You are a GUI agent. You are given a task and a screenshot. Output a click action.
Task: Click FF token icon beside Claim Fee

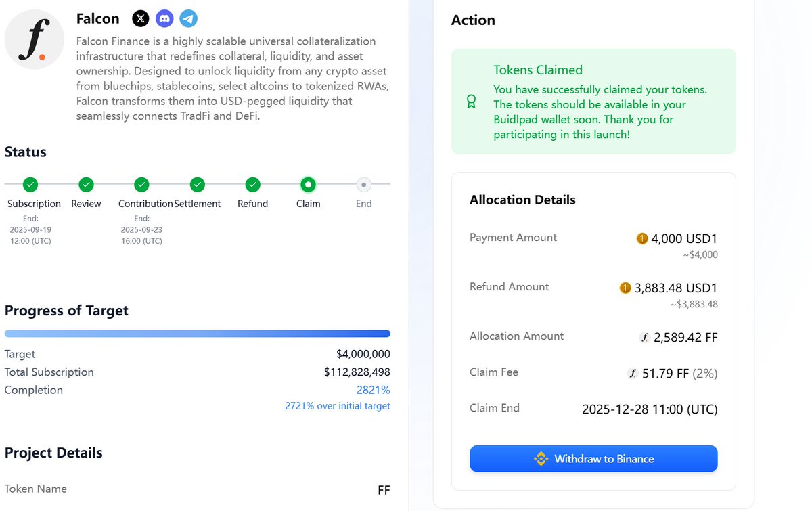pyautogui.click(x=633, y=373)
